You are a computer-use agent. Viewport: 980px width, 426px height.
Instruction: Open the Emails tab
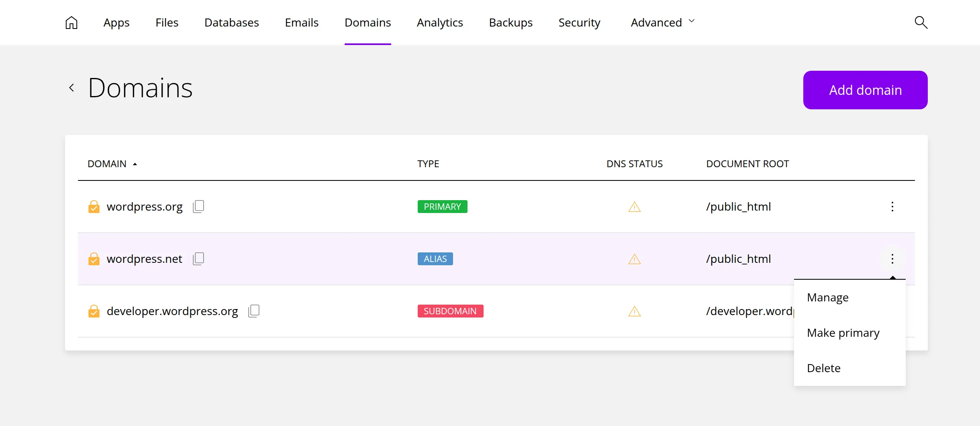pos(302,23)
